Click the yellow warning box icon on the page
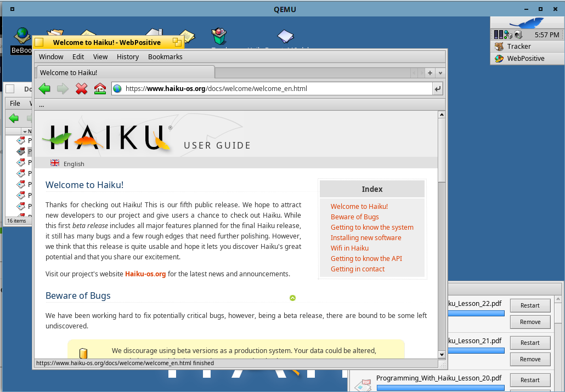The image size is (565, 392). tap(83, 353)
